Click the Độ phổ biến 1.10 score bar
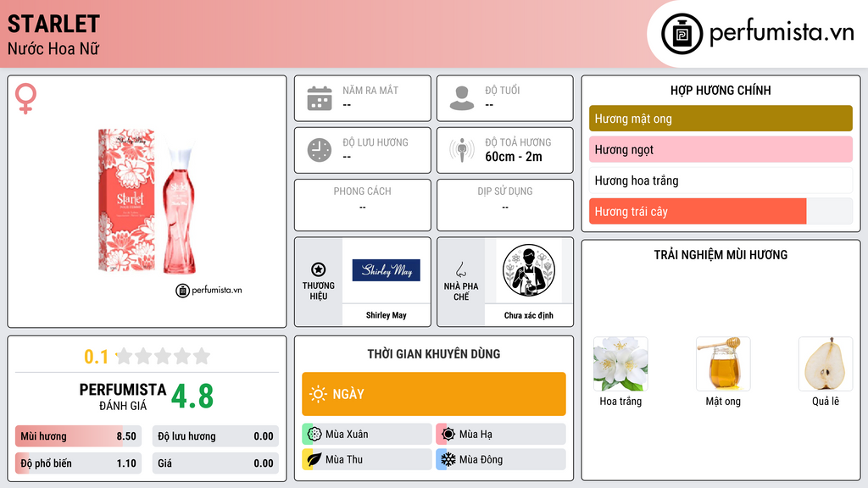 pyautogui.click(x=78, y=463)
